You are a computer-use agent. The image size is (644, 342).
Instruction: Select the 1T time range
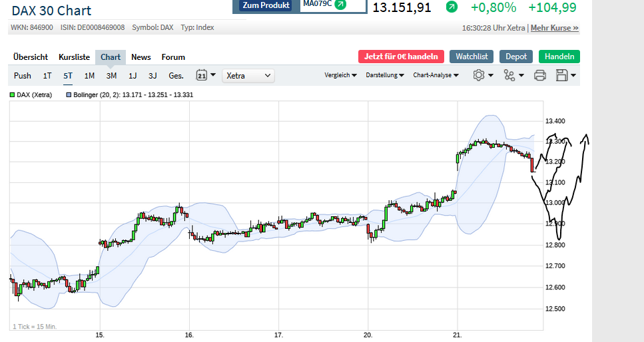[x=47, y=76]
